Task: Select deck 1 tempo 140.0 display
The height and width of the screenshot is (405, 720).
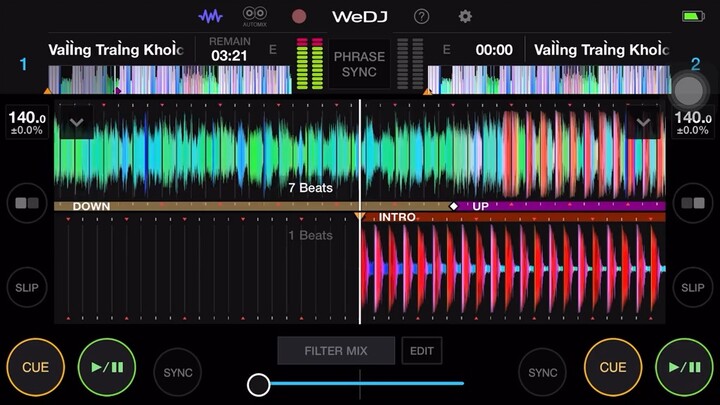Action: pyautogui.click(x=27, y=122)
